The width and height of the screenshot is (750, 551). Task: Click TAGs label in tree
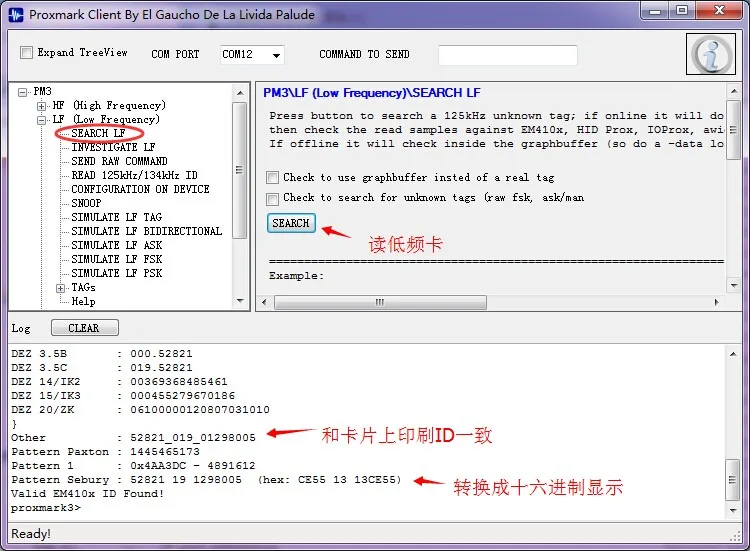(x=83, y=287)
